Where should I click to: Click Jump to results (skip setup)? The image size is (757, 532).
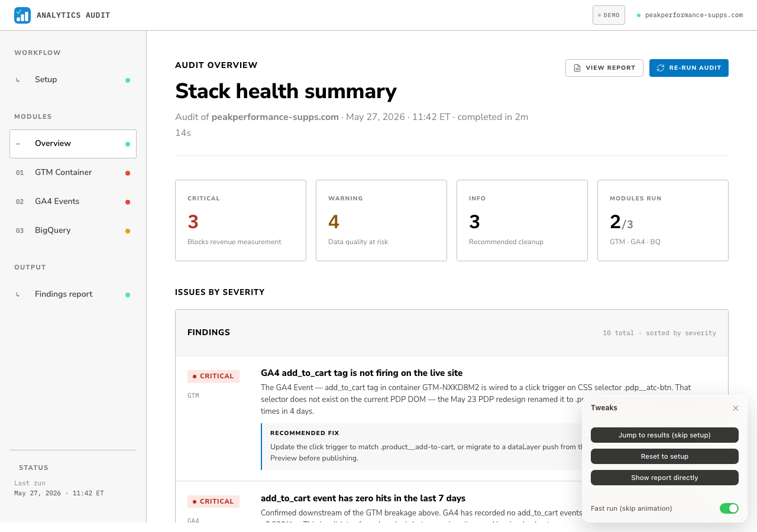coord(665,435)
